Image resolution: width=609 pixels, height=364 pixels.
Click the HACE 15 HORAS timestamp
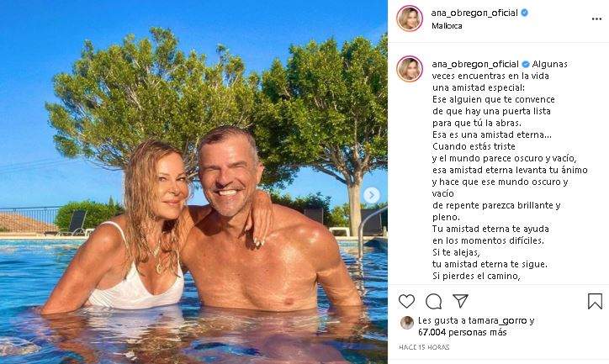[425, 347]
